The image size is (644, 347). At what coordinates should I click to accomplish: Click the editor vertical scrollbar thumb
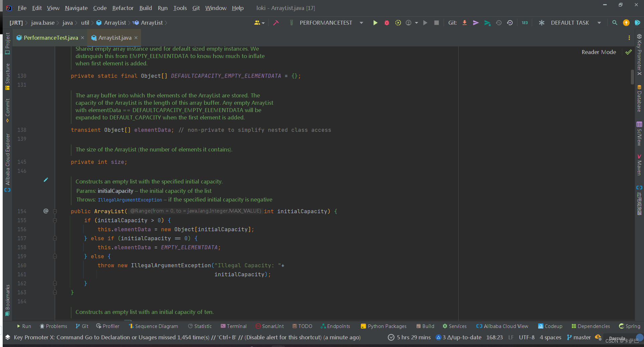632,77
